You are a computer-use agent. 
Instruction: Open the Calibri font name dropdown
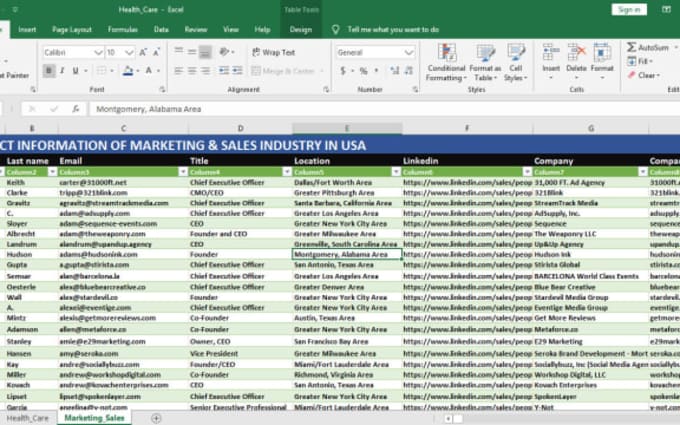[x=98, y=52]
